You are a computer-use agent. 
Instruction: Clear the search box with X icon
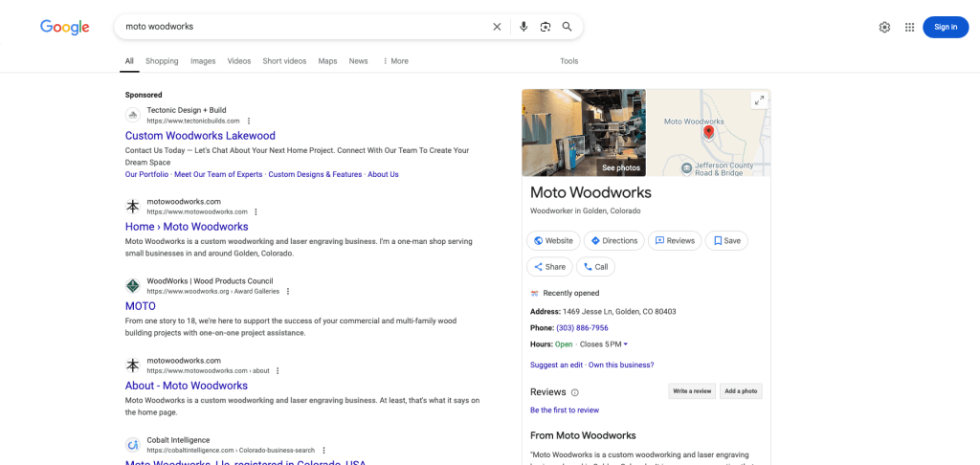point(497,27)
